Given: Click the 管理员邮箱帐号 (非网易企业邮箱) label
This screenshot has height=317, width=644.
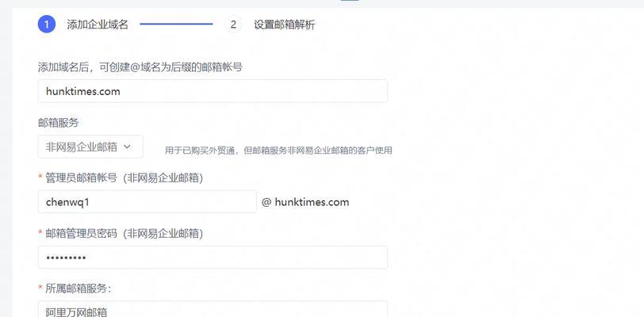Looking at the screenshot, I should (x=124, y=178).
